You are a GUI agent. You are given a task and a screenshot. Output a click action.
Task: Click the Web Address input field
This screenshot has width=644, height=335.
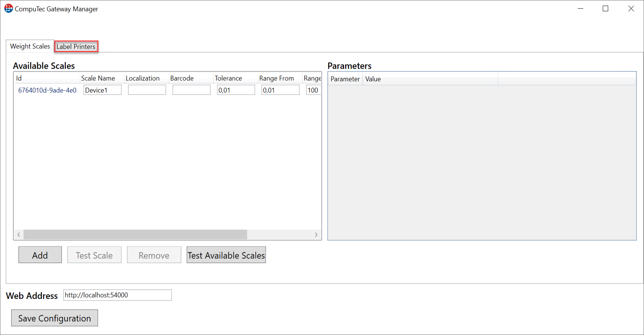pyautogui.click(x=117, y=295)
